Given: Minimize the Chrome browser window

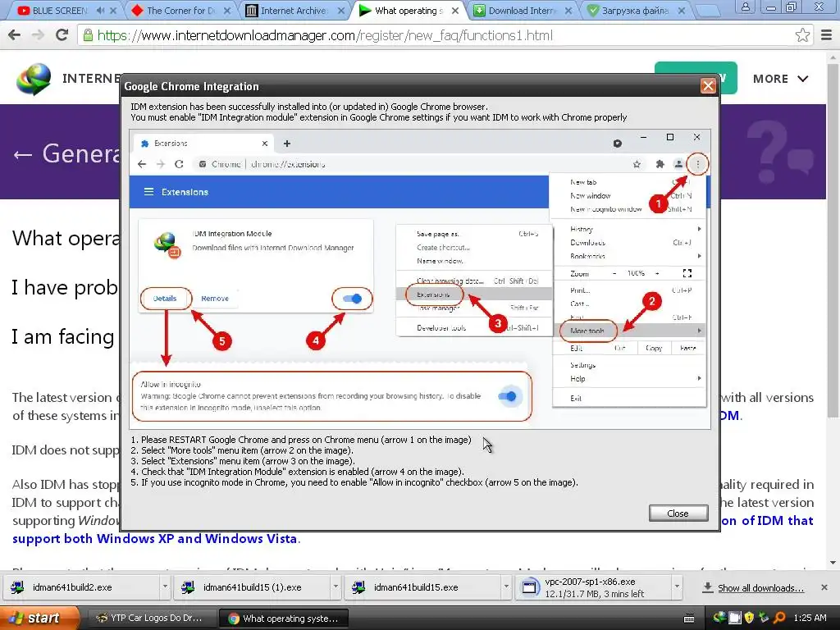Looking at the screenshot, I should (x=770, y=7).
